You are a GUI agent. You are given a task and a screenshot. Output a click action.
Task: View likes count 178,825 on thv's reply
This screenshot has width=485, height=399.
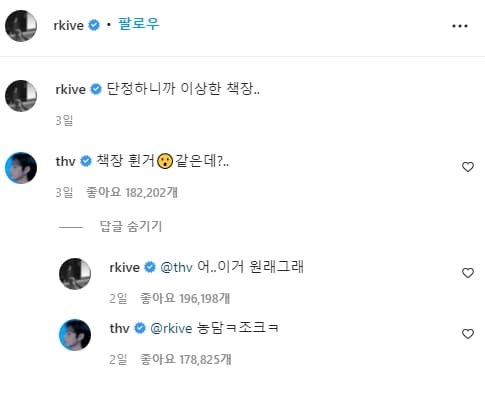pyautogui.click(x=185, y=359)
